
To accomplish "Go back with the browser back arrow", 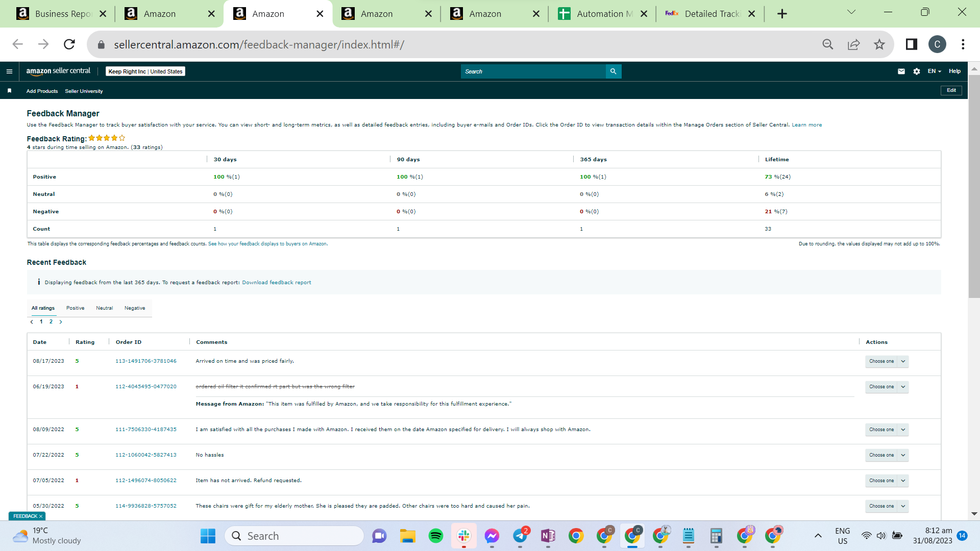I will 18,44.
